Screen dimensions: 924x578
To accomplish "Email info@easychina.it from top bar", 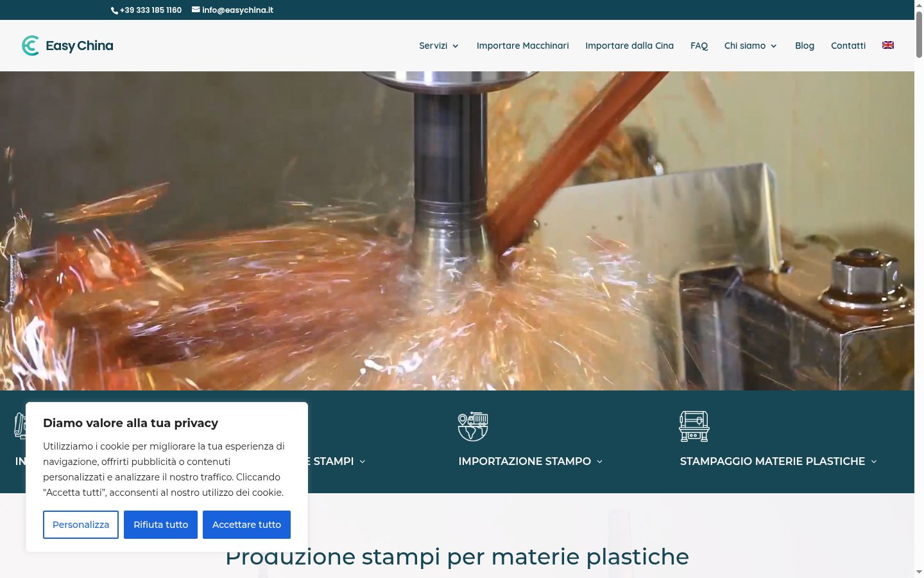I will 232,10.
